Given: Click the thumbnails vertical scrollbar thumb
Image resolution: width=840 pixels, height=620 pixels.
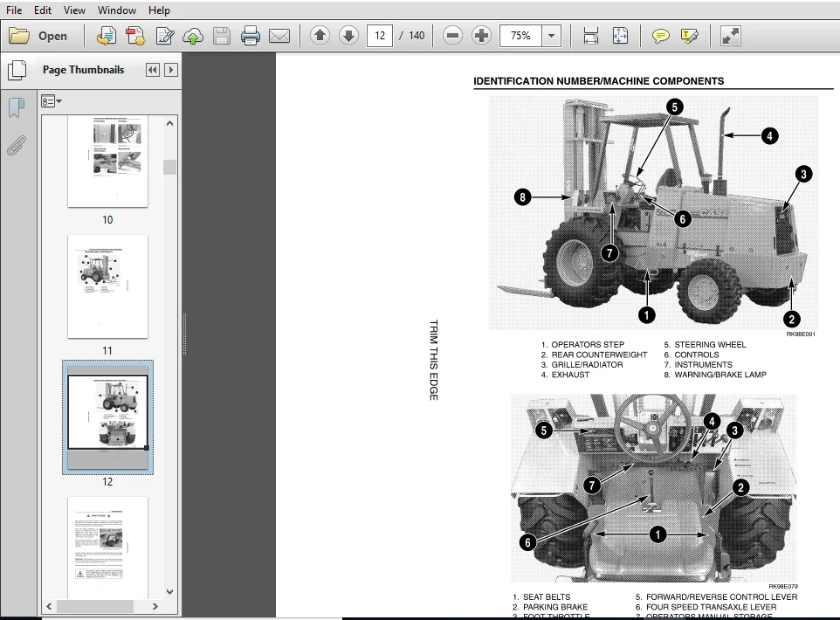Looking at the screenshot, I should click(x=169, y=167).
